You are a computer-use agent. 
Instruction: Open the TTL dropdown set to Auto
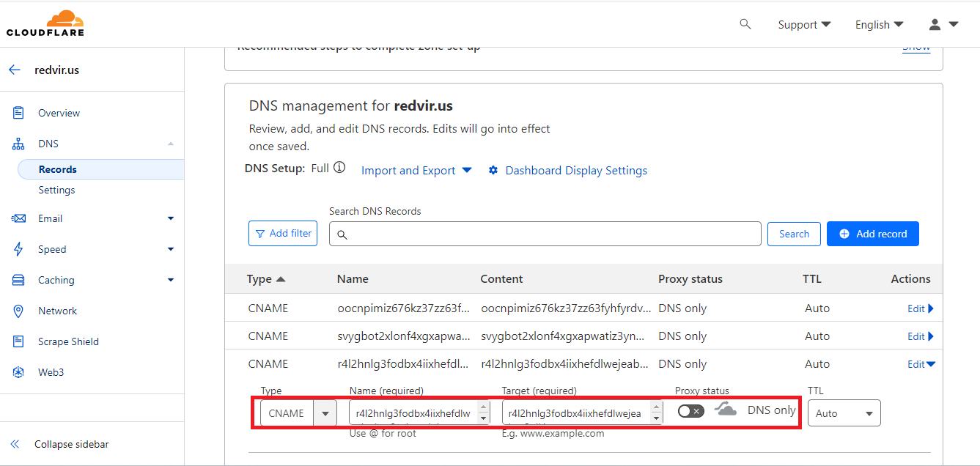pos(843,413)
